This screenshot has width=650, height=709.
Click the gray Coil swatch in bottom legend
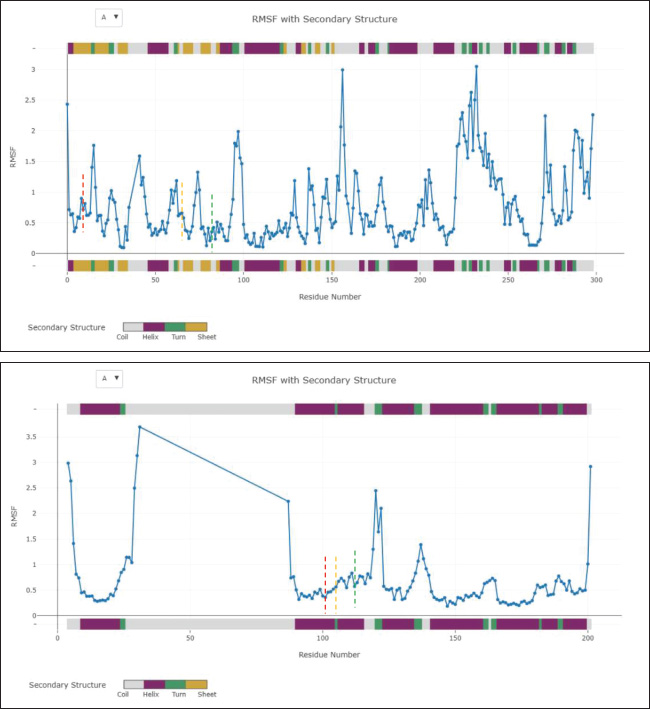[133, 685]
